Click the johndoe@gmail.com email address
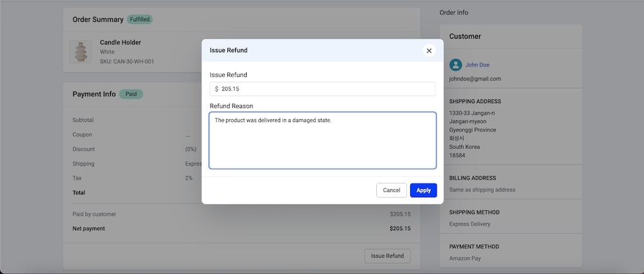Viewport: 644px width, 274px height. [x=475, y=79]
